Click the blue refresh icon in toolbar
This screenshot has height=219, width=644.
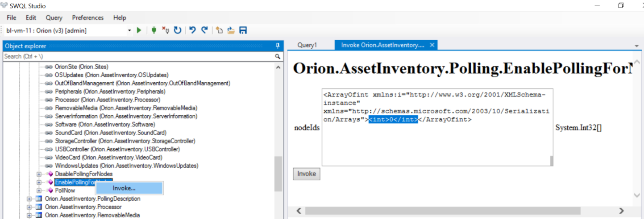click(x=178, y=30)
